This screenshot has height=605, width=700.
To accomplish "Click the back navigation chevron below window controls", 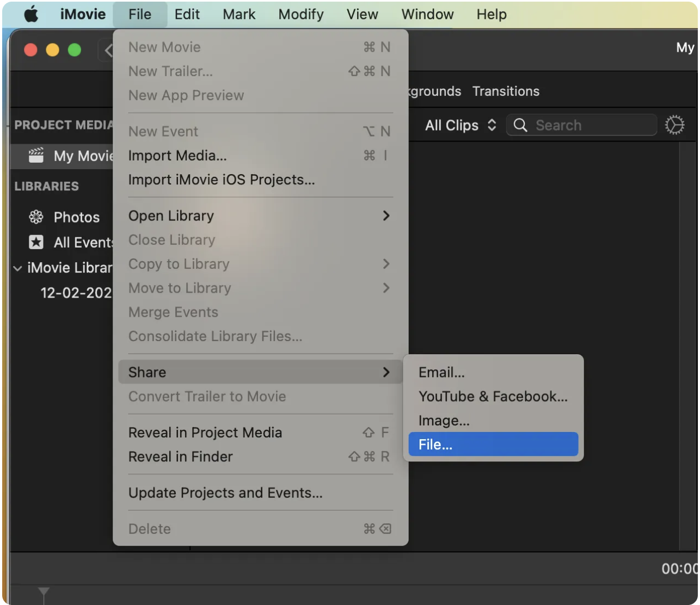I will [108, 50].
